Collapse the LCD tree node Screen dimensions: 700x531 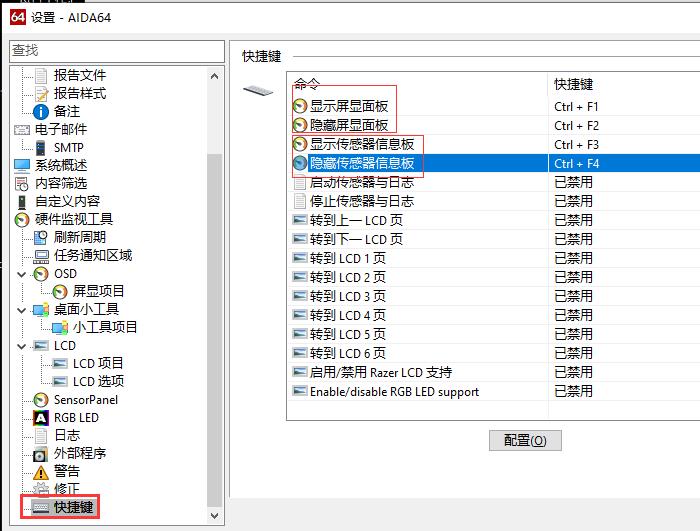point(21,346)
